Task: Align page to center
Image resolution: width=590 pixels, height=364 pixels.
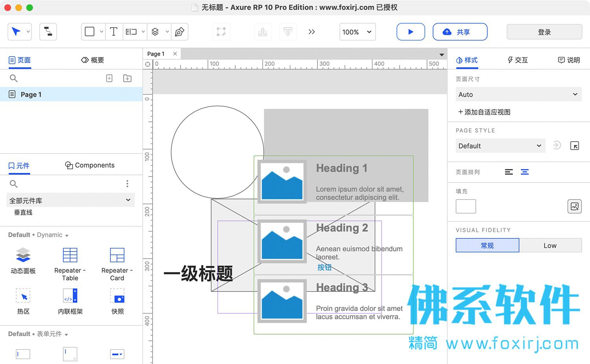Action: pyautogui.click(x=525, y=172)
